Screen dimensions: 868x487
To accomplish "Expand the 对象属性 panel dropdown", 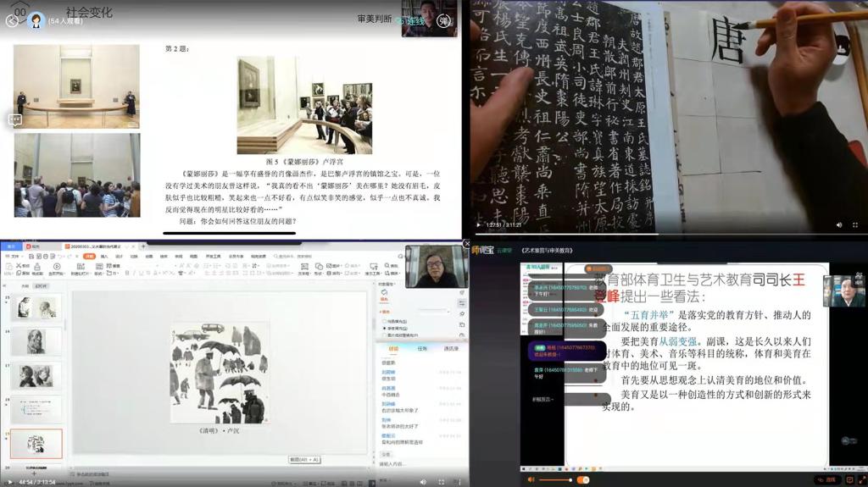I will click(x=387, y=284).
